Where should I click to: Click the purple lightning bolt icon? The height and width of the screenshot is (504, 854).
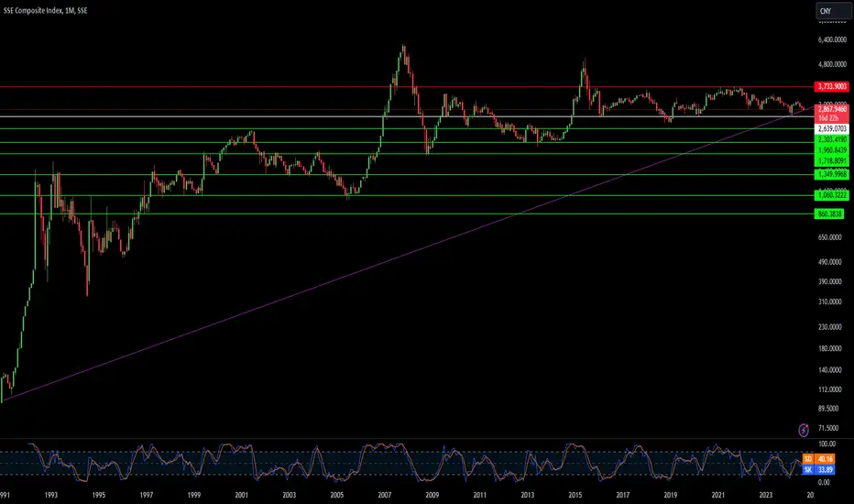pyautogui.click(x=804, y=431)
